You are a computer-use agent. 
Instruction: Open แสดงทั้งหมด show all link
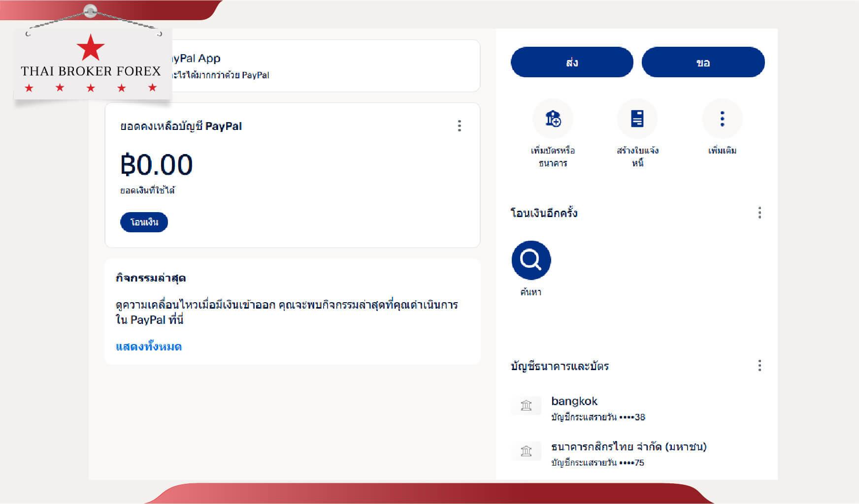(149, 346)
